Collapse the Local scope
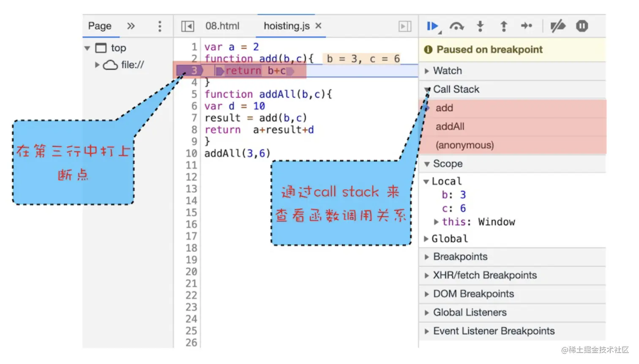This screenshot has height=364, width=639. tap(426, 182)
